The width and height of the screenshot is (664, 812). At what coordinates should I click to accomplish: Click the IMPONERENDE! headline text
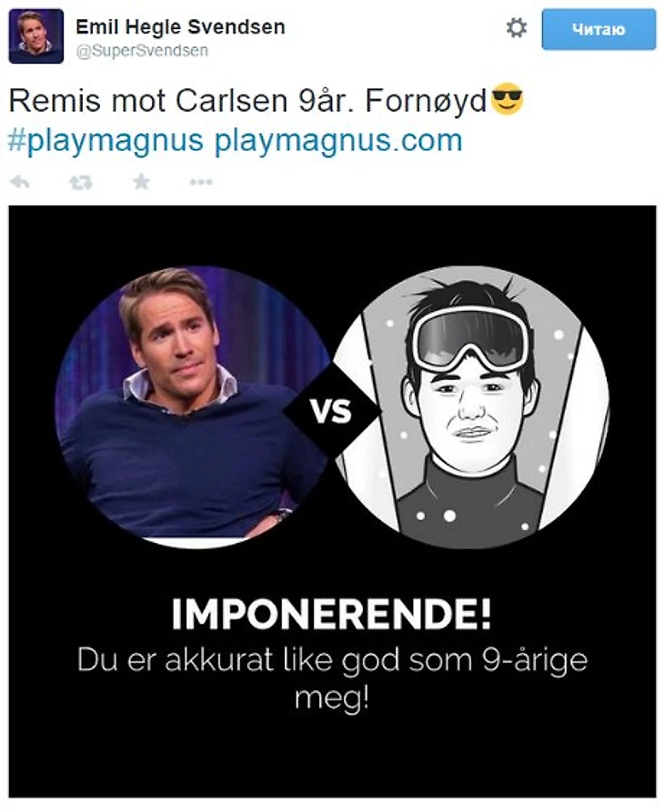pyautogui.click(x=331, y=614)
